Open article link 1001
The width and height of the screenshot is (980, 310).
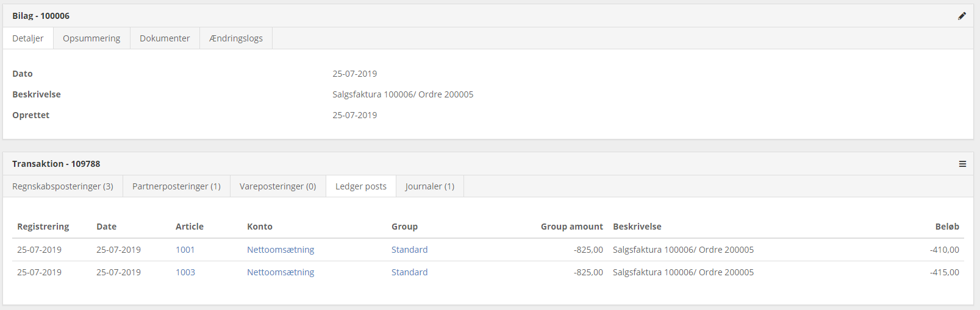185,250
